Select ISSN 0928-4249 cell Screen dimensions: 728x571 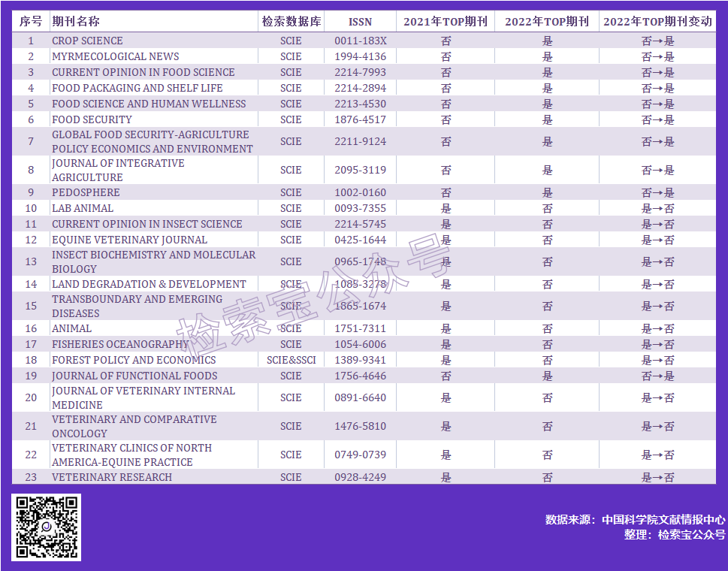pos(360,477)
